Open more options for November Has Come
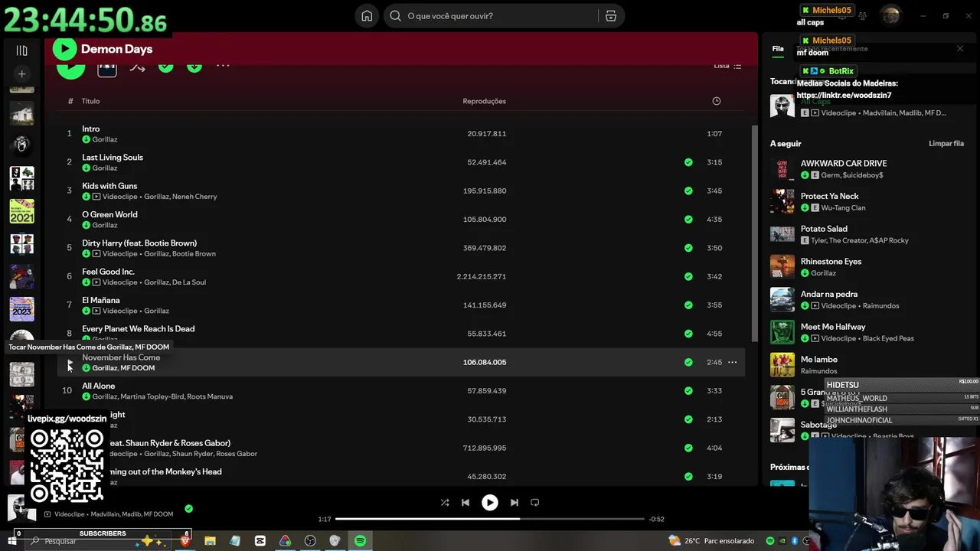The image size is (980, 551). [732, 362]
